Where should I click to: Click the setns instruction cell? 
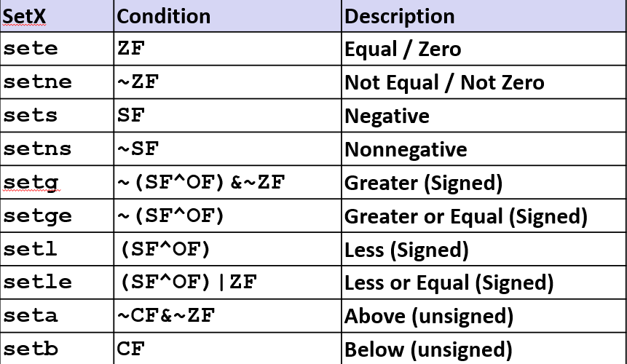(38, 149)
